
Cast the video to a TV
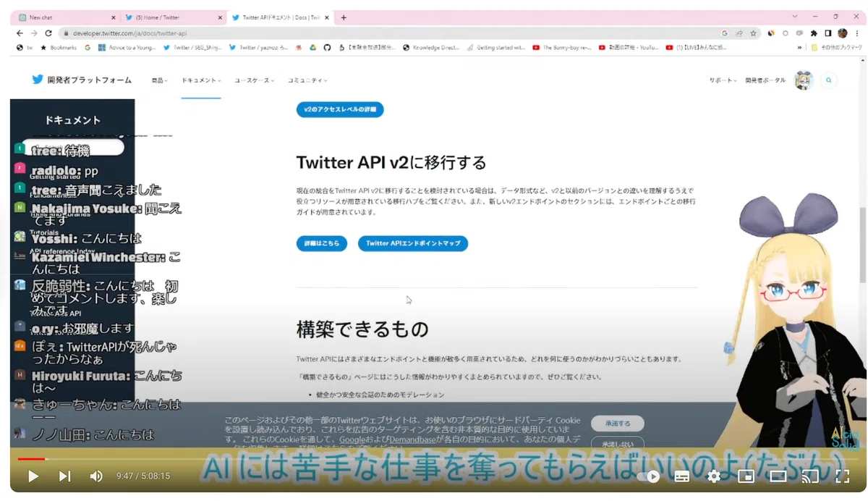click(810, 476)
